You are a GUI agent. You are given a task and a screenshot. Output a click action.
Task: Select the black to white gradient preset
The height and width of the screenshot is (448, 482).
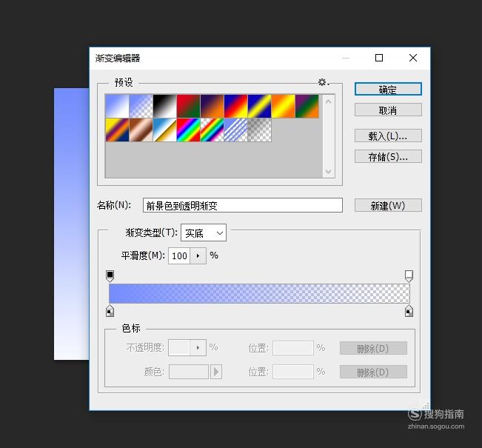tap(165, 106)
